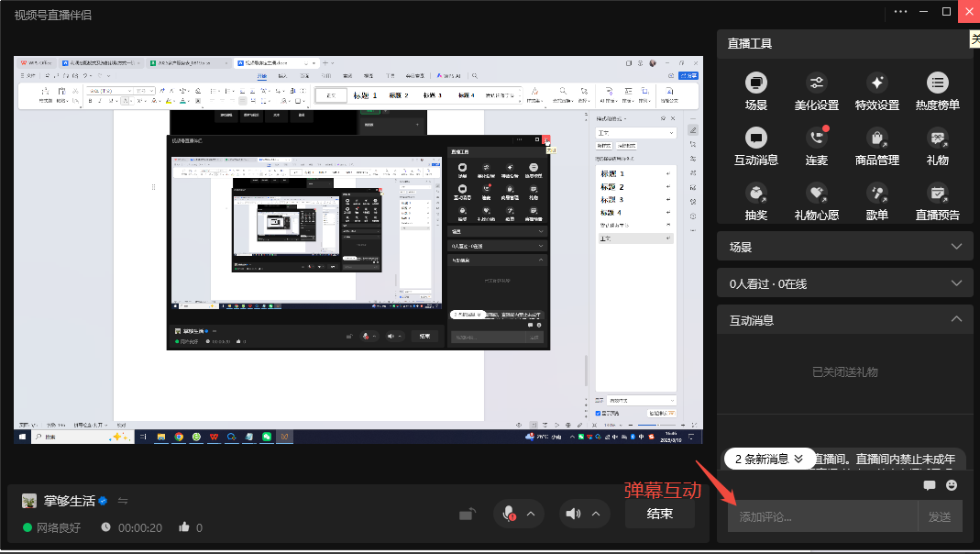The width and height of the screenshot is (980, 554).
Task: Open 美化设置 beauty settings
Action: [x=816, y=83]
